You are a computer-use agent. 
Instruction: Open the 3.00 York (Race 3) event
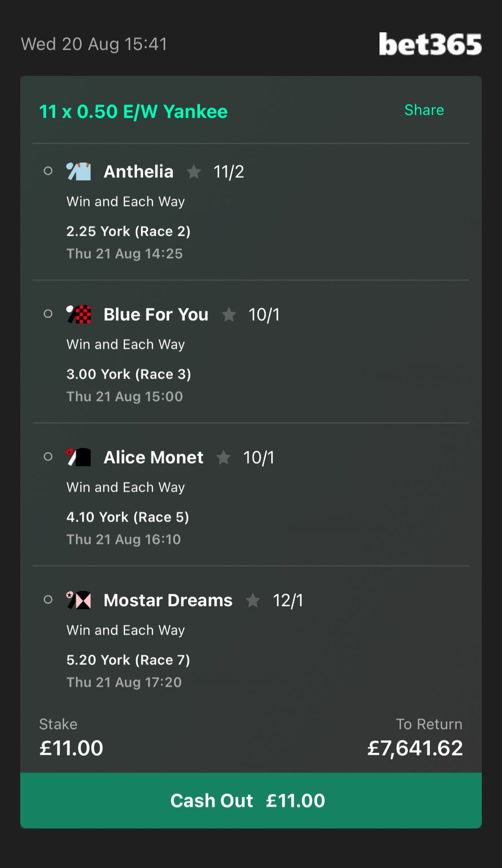(x=129, y=374)
